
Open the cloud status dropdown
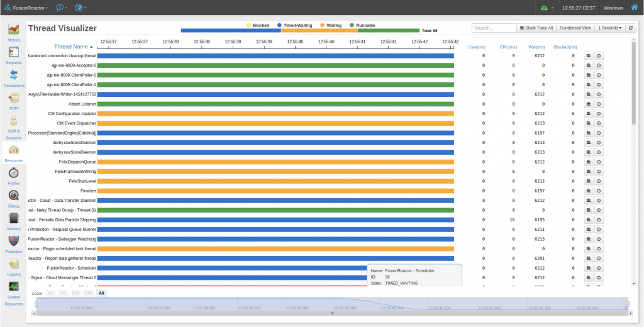point(547,8)
